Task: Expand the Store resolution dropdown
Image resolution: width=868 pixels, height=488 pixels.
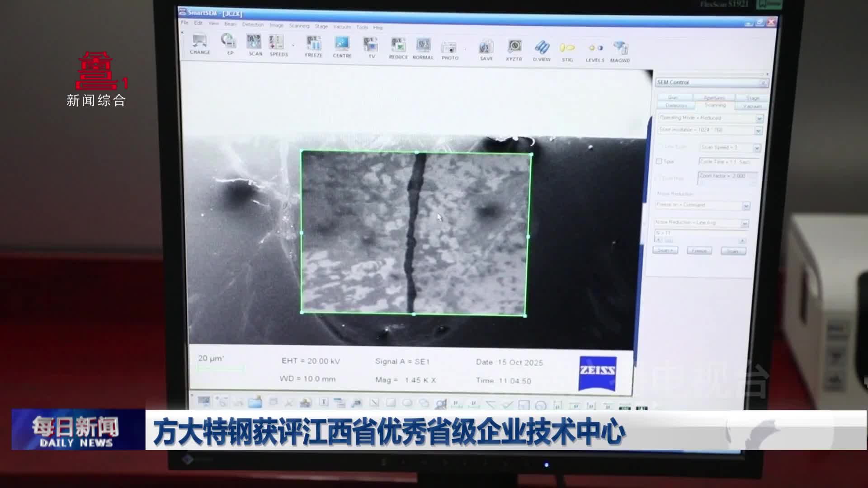Action: point(759,131)
